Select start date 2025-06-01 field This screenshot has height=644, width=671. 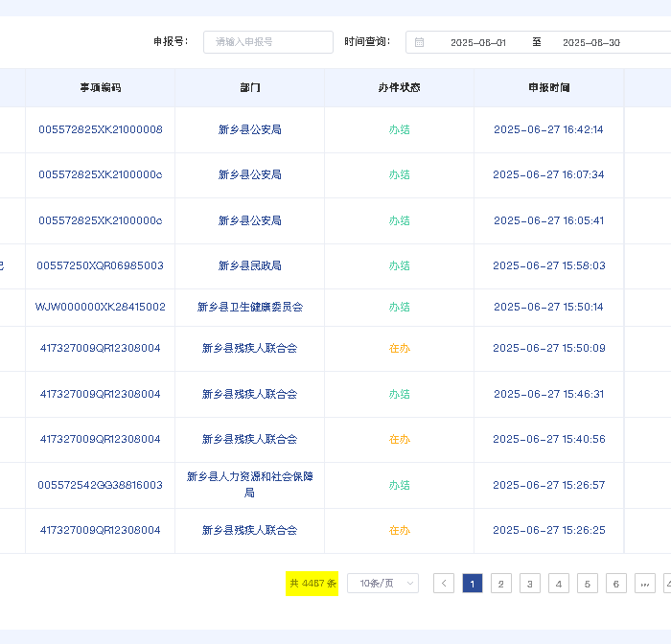[x=478, y=42]
